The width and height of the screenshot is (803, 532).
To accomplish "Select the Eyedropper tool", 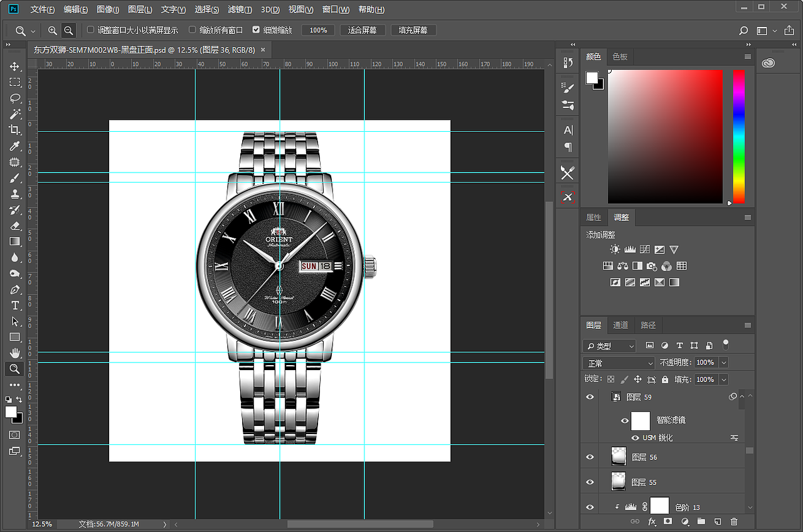I will 14,146.
